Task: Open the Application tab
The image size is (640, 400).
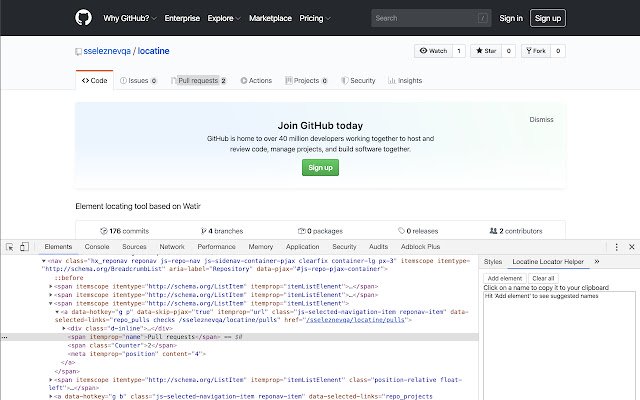Action: pyautogui.click(x=302, y=247)
